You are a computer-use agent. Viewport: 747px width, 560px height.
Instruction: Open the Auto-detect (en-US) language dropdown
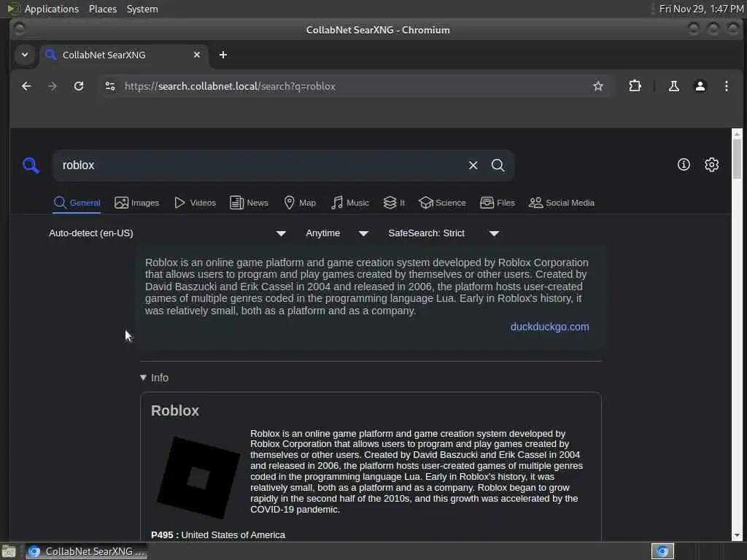(167, 233)
